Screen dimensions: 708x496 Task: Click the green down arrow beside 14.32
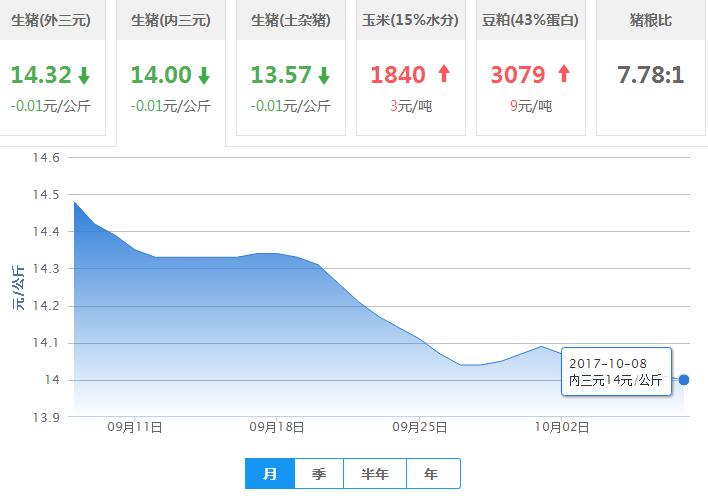[x=84, y=75]
